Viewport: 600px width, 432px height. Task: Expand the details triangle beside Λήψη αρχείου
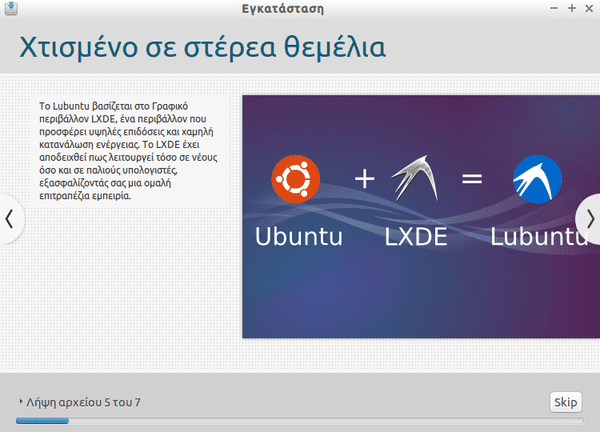pyautogui.click(x=21, y=402)
